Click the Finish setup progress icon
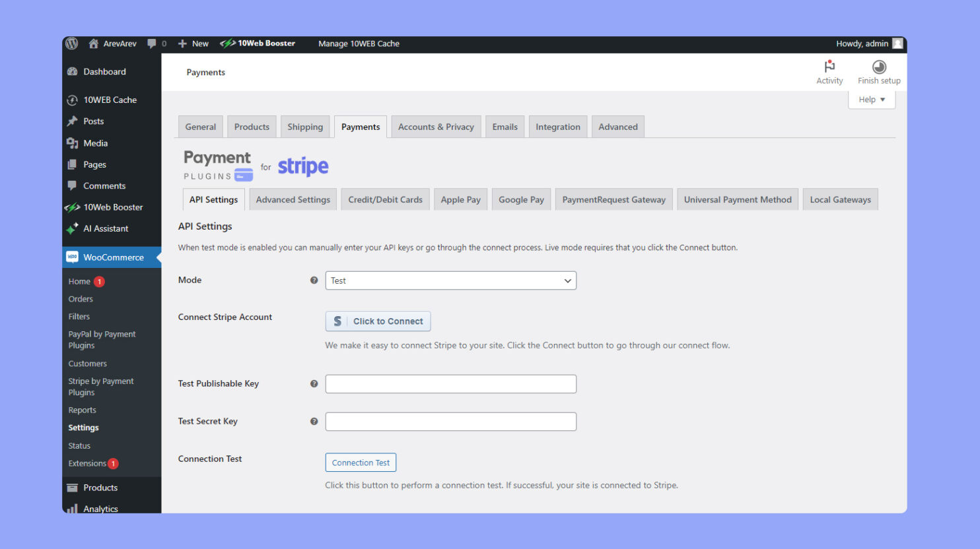This screenshot has width=980, height=549. tap(878, 67)
